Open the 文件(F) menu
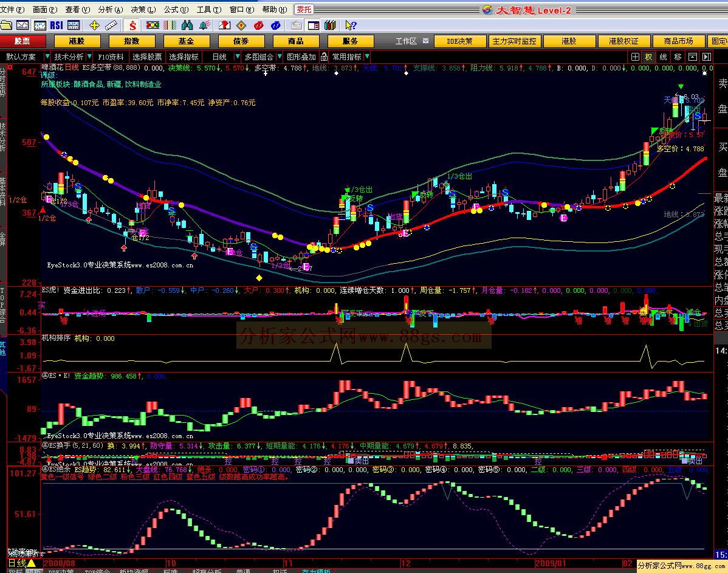Screen dimensions: 728x573 [13, 9]
